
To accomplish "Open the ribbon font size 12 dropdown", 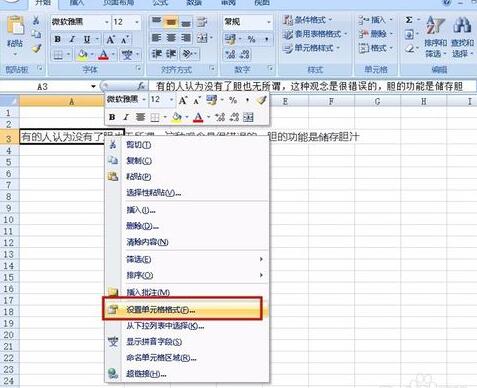I will tap(137, 22).
